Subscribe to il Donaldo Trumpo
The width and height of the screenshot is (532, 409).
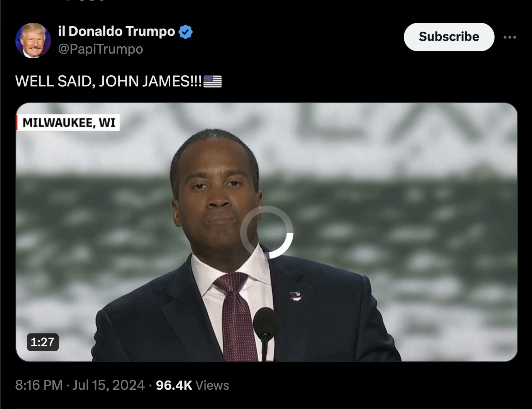449,37
